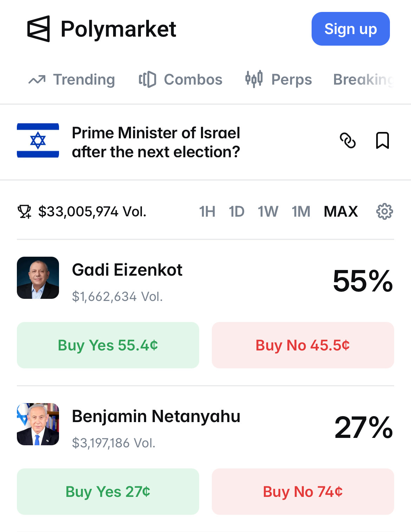Click the Sign up button
The image size is (411, 532).
pos(351,29)
